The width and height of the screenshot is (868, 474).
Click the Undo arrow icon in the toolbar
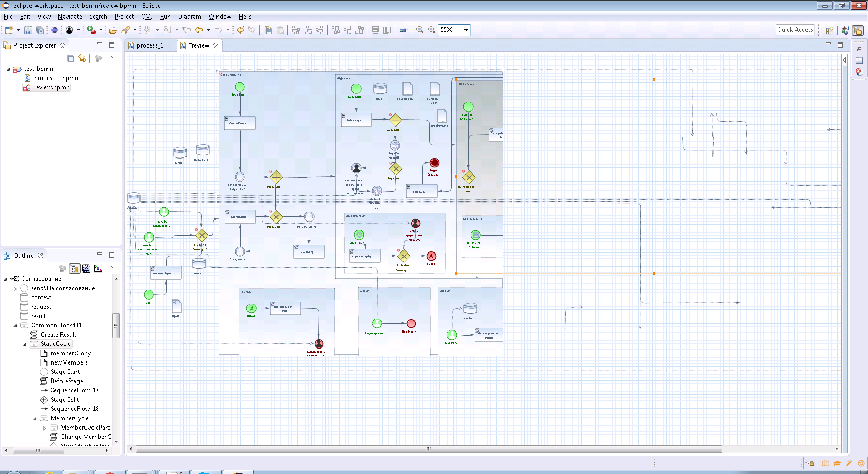(240, 30)
